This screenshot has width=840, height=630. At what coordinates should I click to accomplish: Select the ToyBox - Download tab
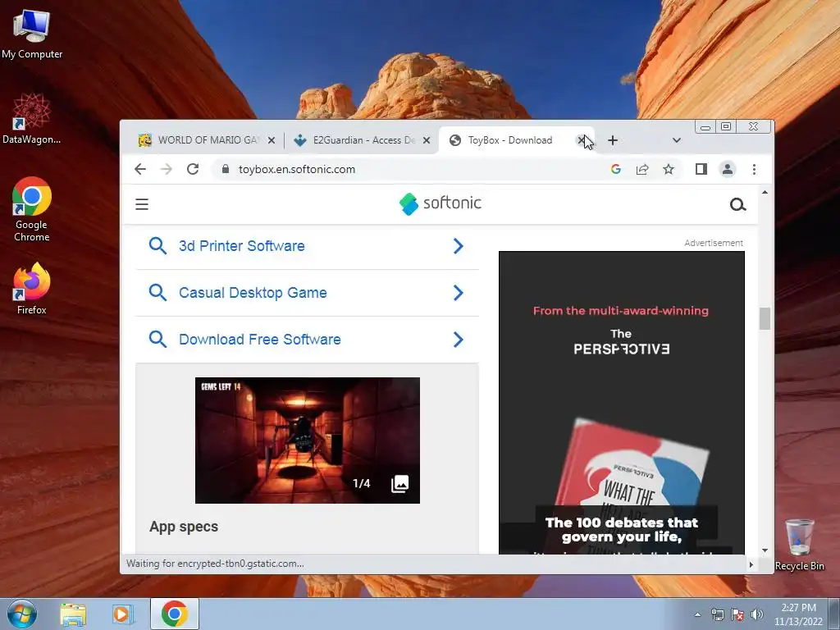click(x=515, y=140)
